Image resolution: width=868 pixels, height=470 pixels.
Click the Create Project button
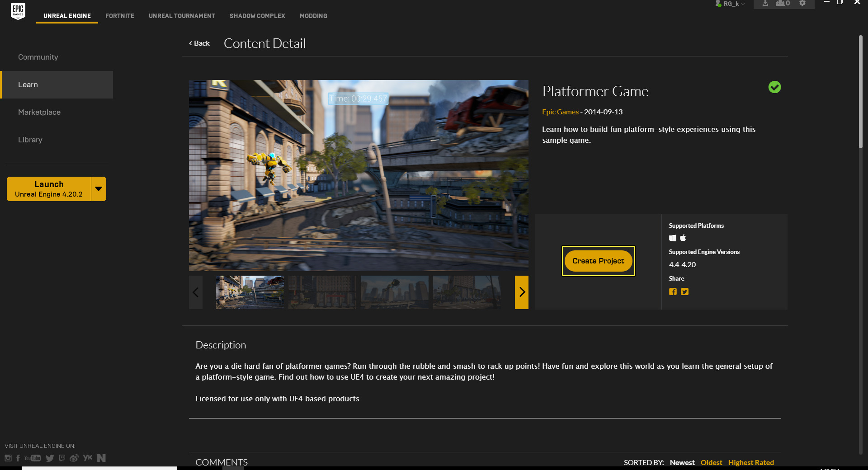coord(598,261)
